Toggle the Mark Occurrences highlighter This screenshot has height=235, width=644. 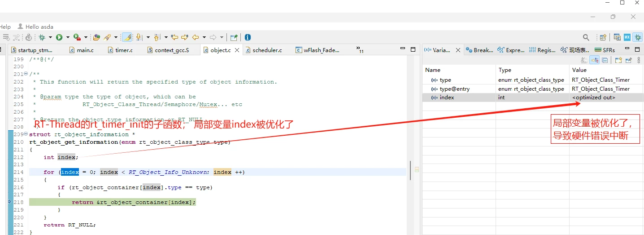(127, 37)
